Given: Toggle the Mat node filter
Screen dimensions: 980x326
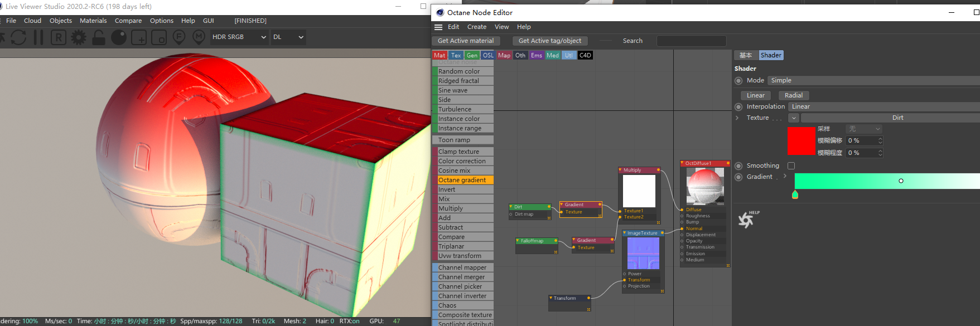Looking at the screenshot, I should pos(440,55).
